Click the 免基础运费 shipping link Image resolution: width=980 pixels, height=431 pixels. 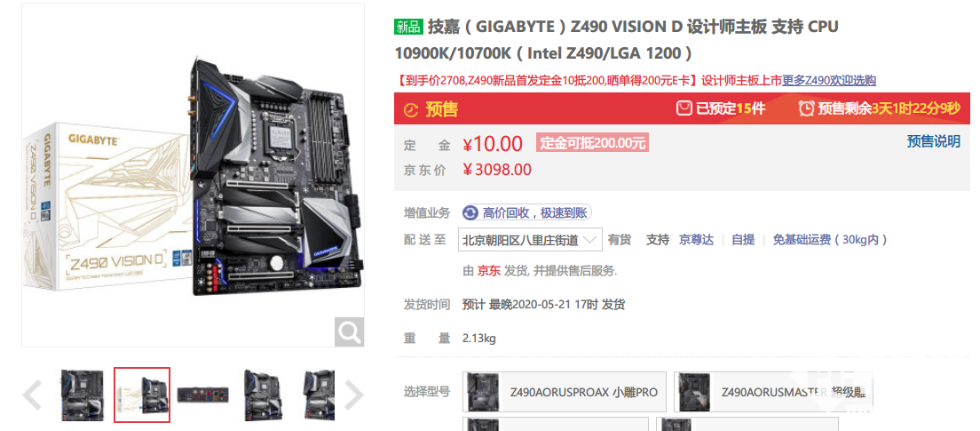829,240
